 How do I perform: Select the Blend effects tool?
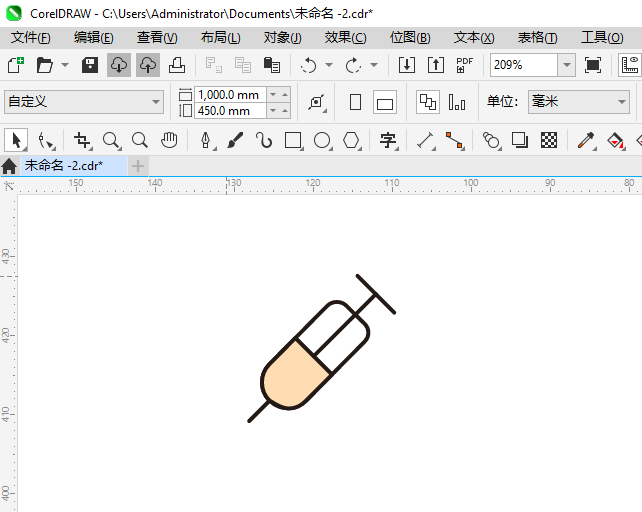click(x=491, y=140)
